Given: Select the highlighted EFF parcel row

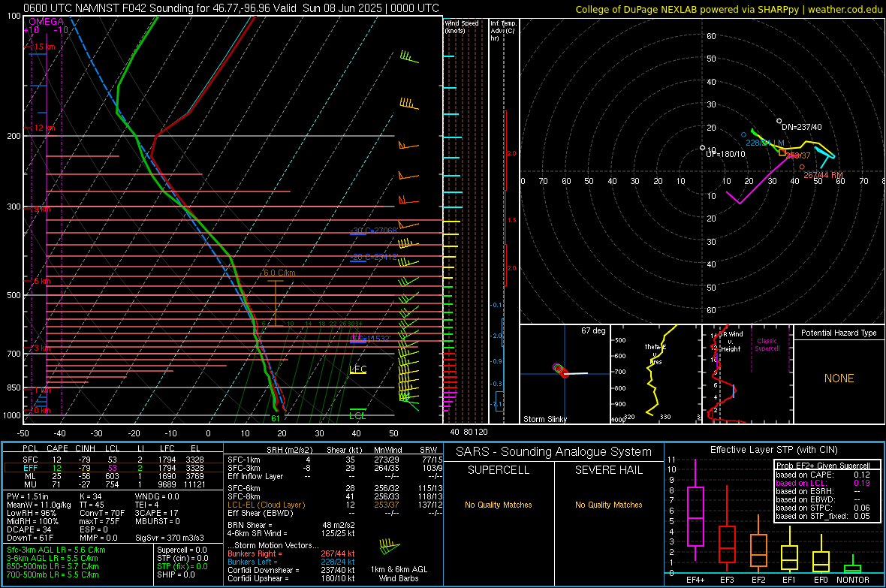Looking at the screenshot, I should tap(113, 468).
